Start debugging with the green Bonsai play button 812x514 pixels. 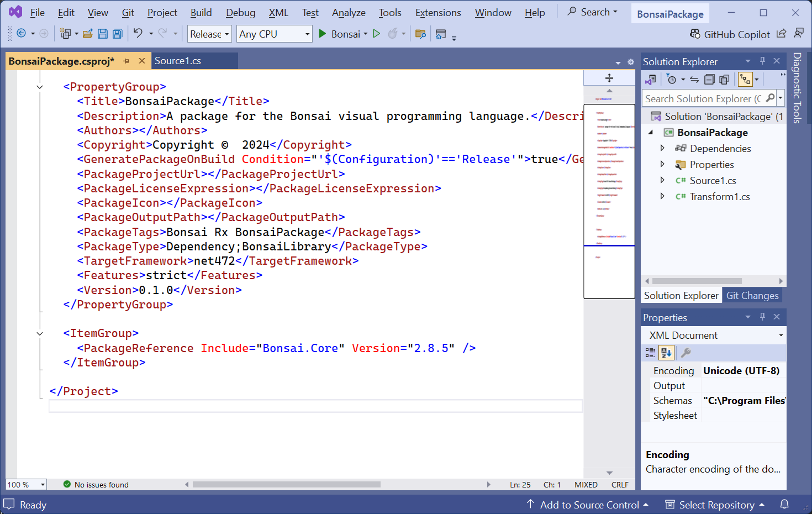tap(323, 34)
